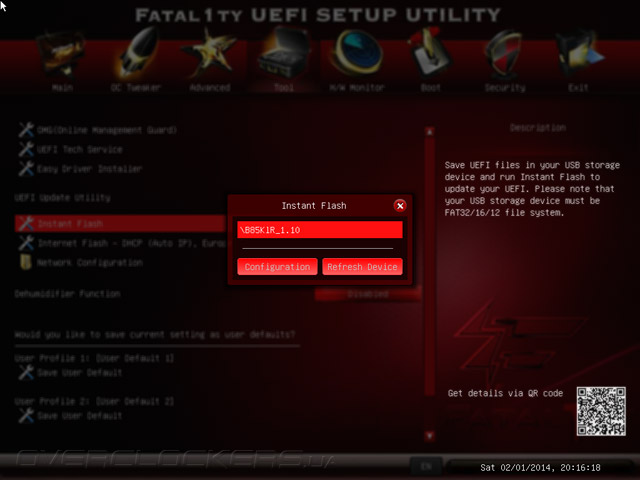Open the Exit door icon

(x=579, y=54)
